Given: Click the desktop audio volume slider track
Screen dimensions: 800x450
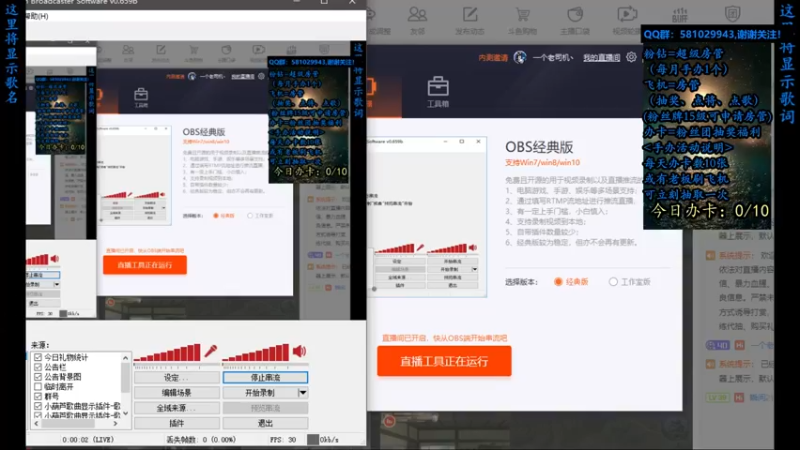Looking at the screenshot, I should (265, 365).
